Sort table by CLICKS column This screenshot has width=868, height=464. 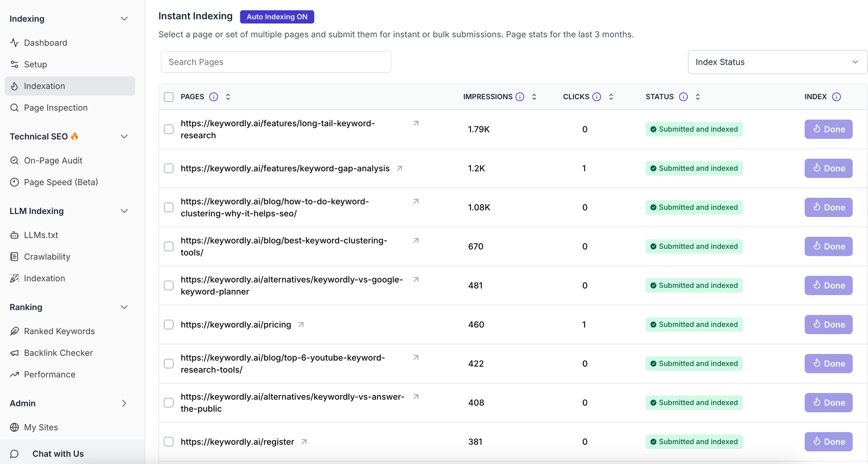click(611, 97)
